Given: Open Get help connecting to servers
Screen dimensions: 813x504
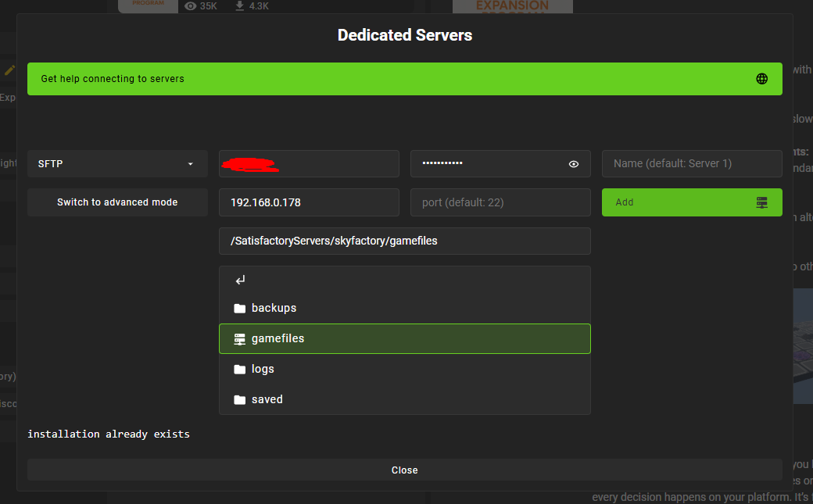Looking at the screenshot, I should pos(405,78).
